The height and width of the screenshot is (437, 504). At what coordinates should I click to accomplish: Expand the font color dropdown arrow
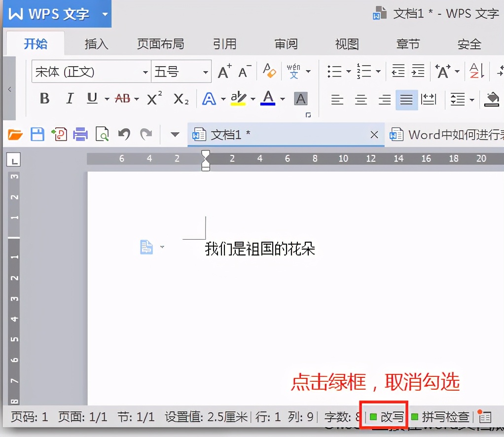282,99
